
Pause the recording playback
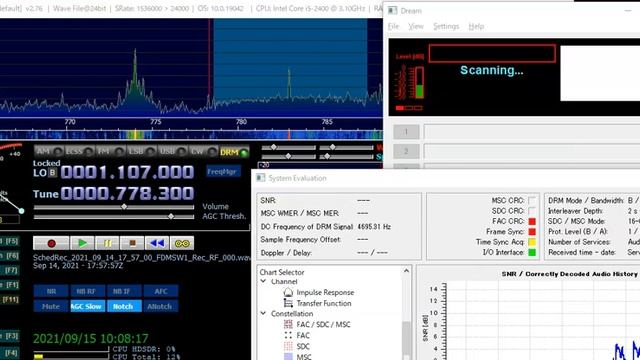coord(107,243)
